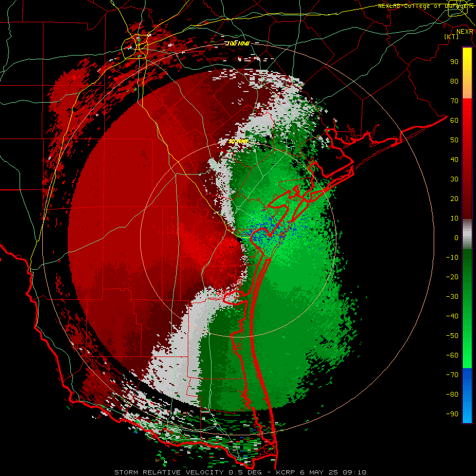Click the "10" scale label
This screenshot has width=476, height=476.
coord(454,218)
